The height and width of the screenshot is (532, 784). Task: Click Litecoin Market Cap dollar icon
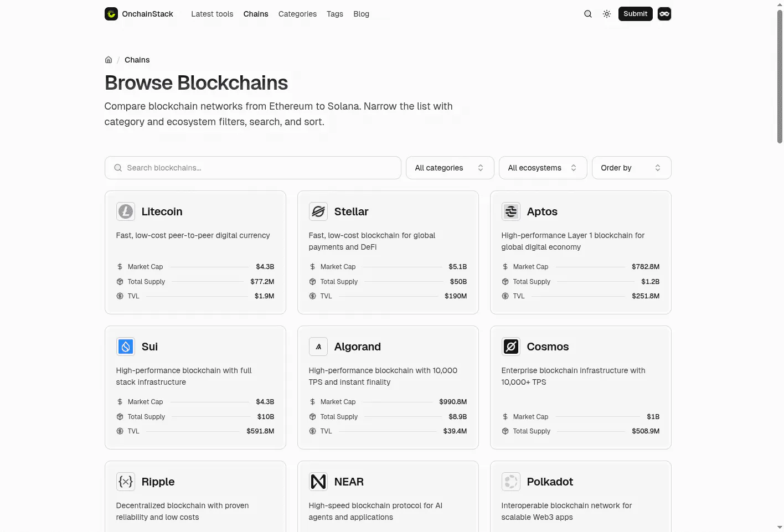tap(120, 267)
